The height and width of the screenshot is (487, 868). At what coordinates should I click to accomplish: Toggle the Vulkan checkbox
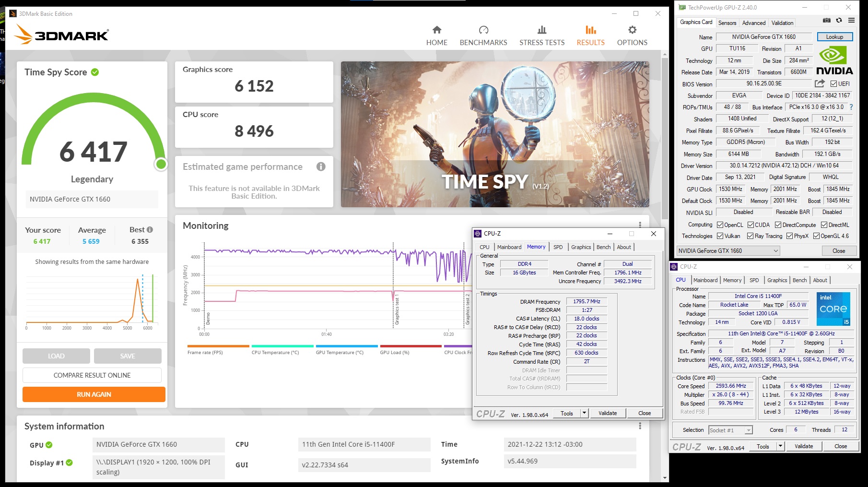pyautogui.click(x=720, y=236)
